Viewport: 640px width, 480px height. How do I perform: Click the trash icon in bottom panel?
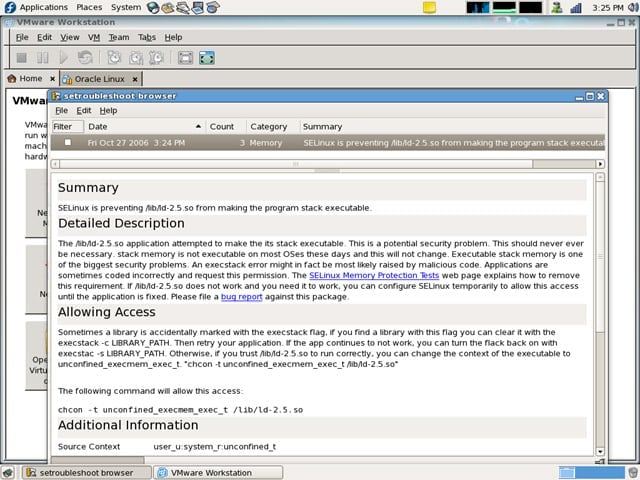click(x=633, y=473)
